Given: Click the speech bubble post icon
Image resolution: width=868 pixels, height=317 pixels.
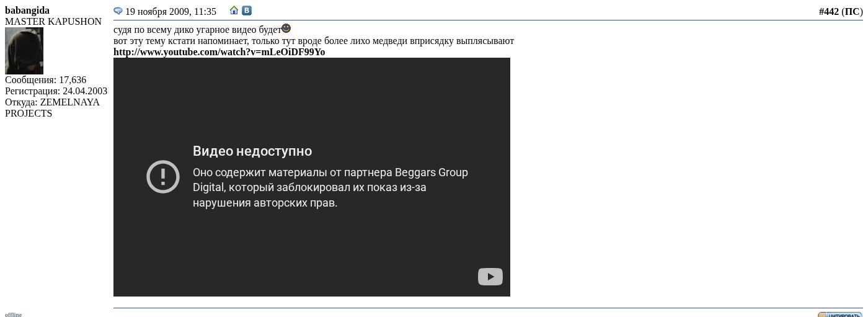Looking at the screenshot, I should click(x=118, y=11).
